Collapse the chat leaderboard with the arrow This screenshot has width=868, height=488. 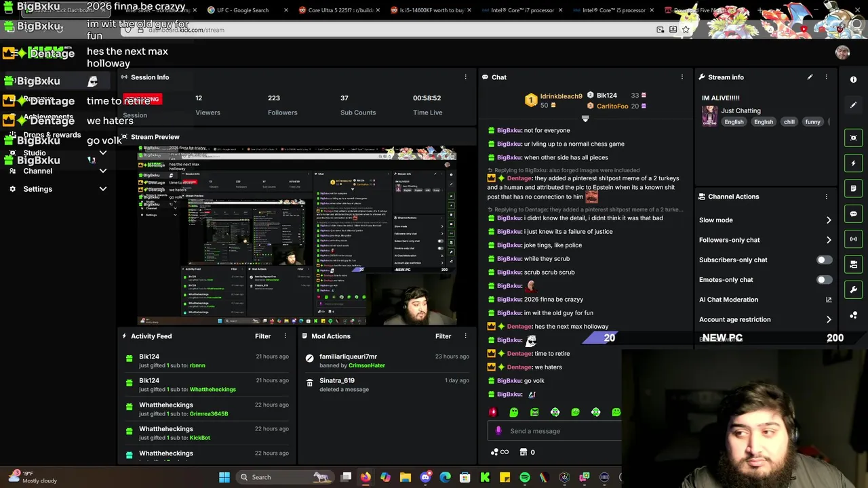(x=585, y=119)
